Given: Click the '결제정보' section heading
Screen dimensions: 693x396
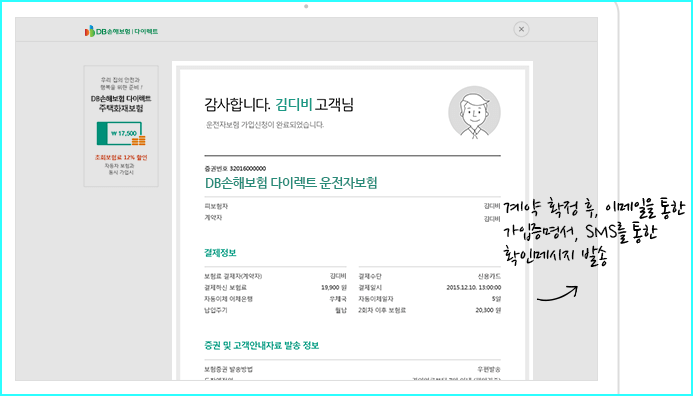Looking at the screenshot, I should point(220,253).
